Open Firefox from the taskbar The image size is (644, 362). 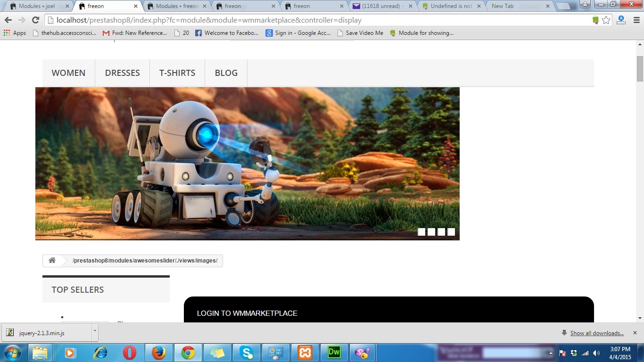click(x=159, y=353)
